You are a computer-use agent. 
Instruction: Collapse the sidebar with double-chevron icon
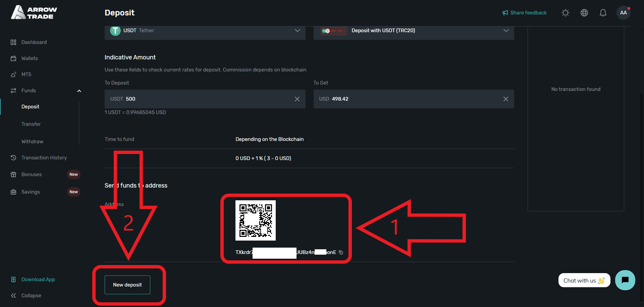click(13, 296)
